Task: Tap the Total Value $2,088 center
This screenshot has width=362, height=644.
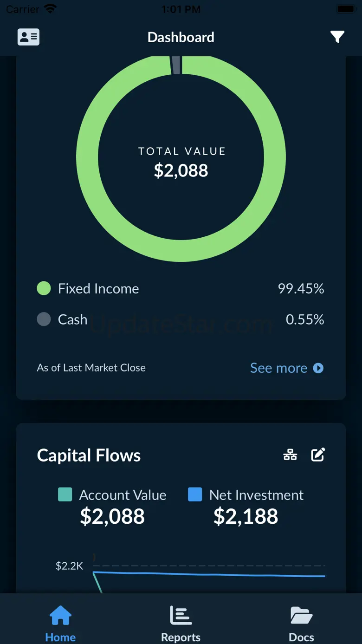Action: 181,163
